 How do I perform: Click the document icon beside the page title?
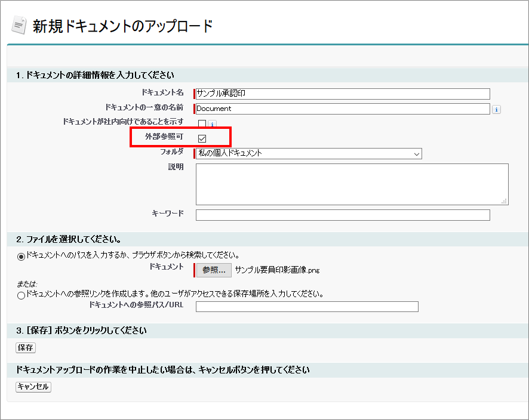(x=19, y=26)
